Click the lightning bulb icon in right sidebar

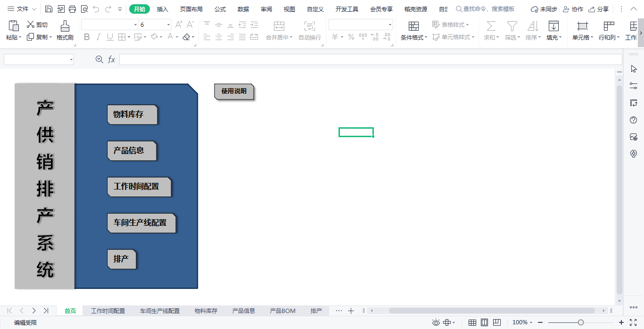[634, 154]
